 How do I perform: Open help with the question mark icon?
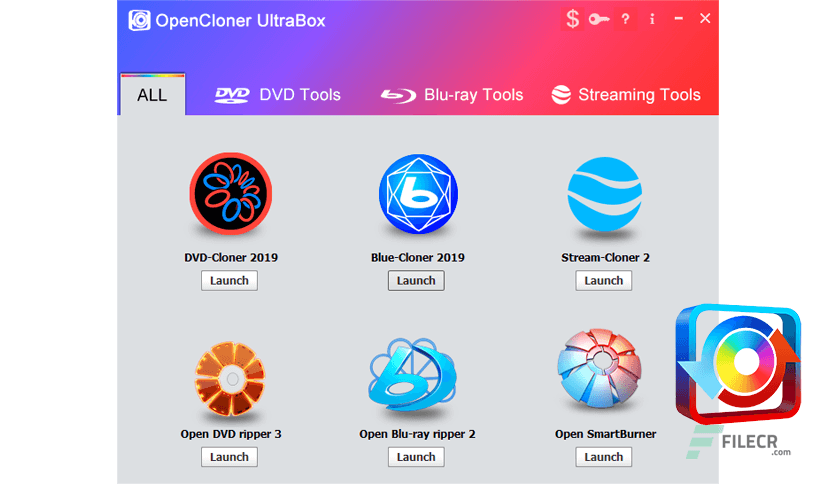click(x=625, y=19)
